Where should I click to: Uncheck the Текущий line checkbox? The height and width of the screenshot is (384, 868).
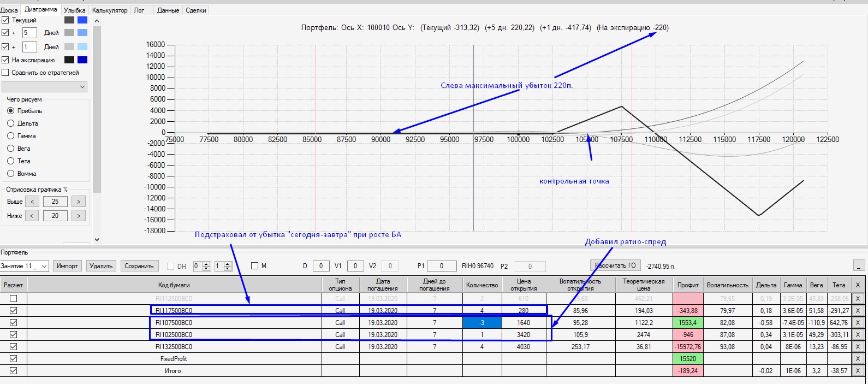click(x=5, y=20)
